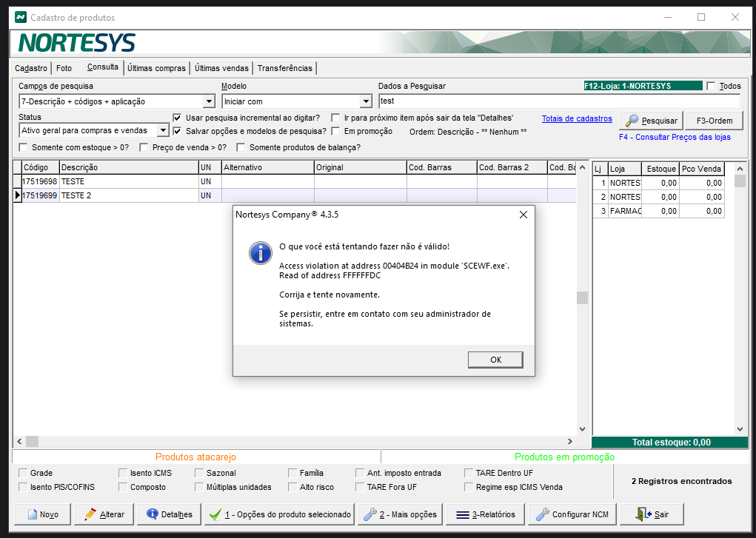Switch to the Últimas compras tab

point(156,68)
